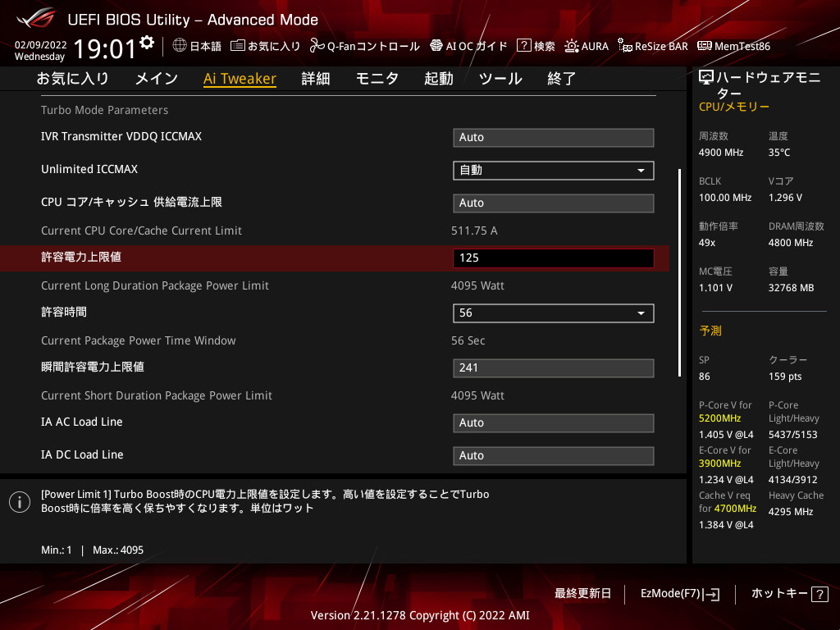This screenshot has height=630, width=840.
Task: Click 1.101 V MC voltage value
Action: pyautogui.click(x=715, y=288)
